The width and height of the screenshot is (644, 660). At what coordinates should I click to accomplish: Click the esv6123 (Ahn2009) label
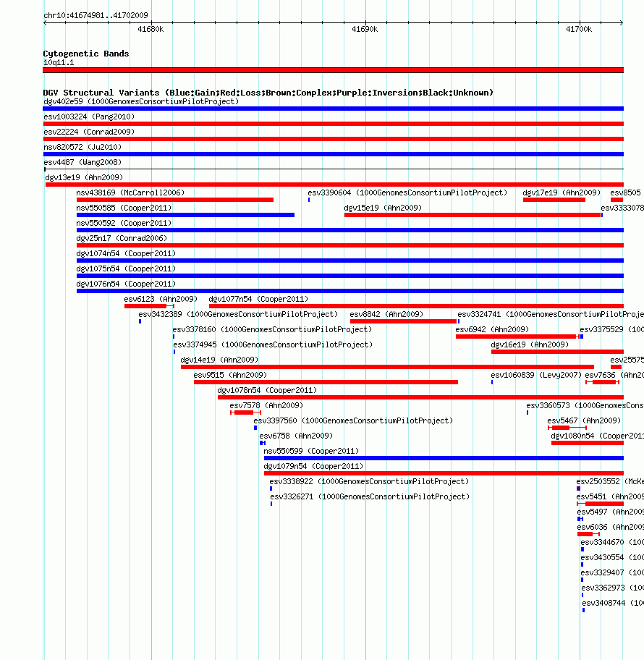(161, 299)
